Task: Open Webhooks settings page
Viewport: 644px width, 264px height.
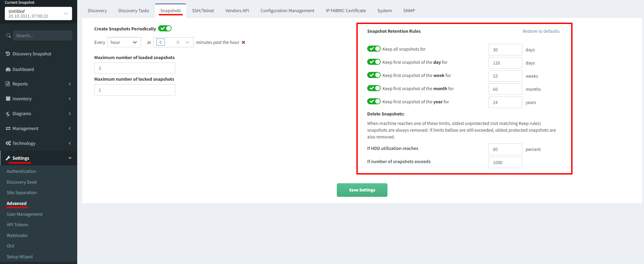Action: pos(17,235)
